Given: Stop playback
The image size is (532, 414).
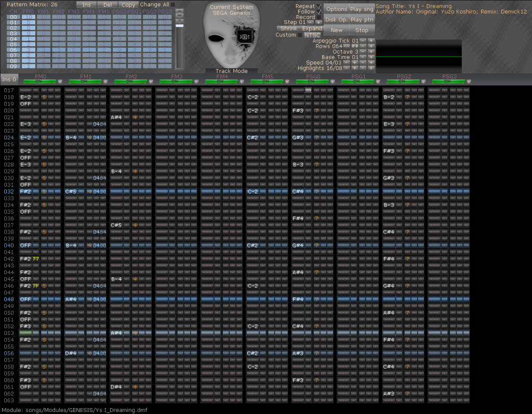Looking at the screenshot, I should coord(362,30).
